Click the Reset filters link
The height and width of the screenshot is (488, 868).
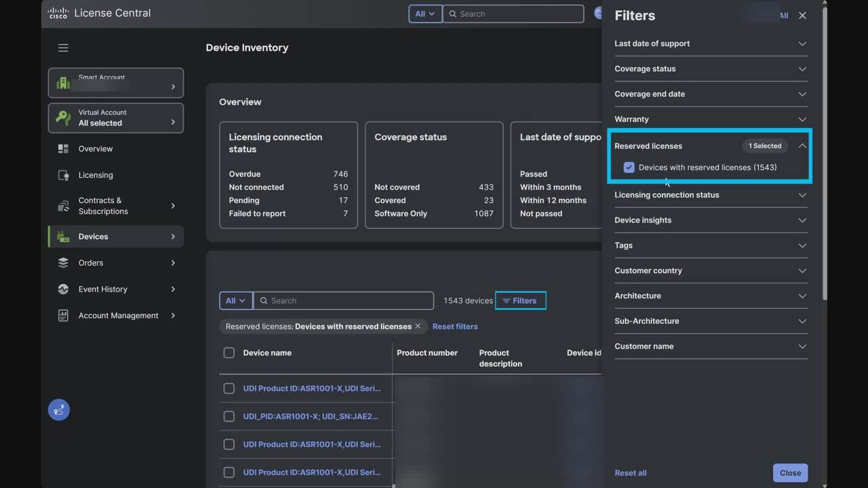coord(455,327)
